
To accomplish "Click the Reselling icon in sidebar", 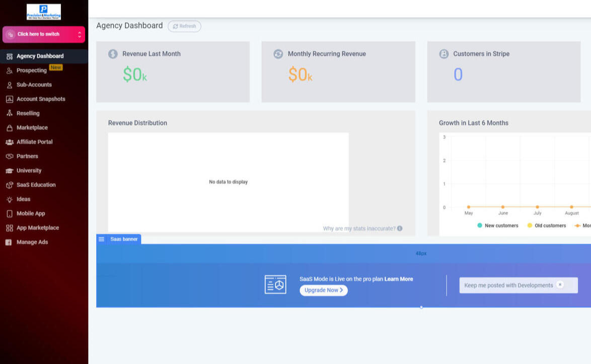I will tap(10, 113).
